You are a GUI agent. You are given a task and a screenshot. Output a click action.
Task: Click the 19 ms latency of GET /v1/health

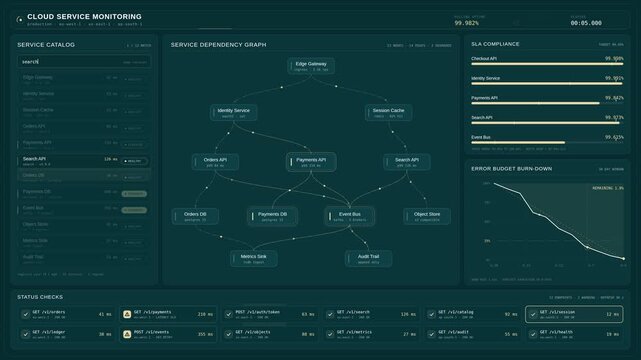point(612,334)
